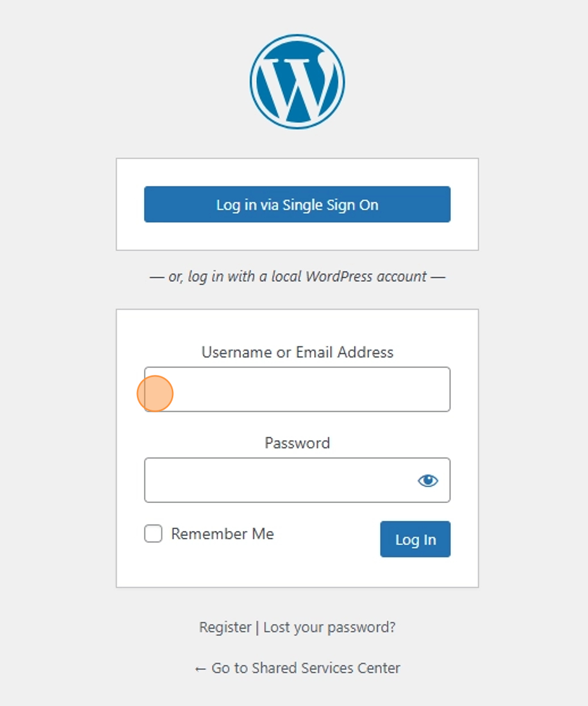The height and width of the screenshot is (706, 588).
Task: Click the blue Log In button
Action: pyautogui.click(x=415, y=539)
